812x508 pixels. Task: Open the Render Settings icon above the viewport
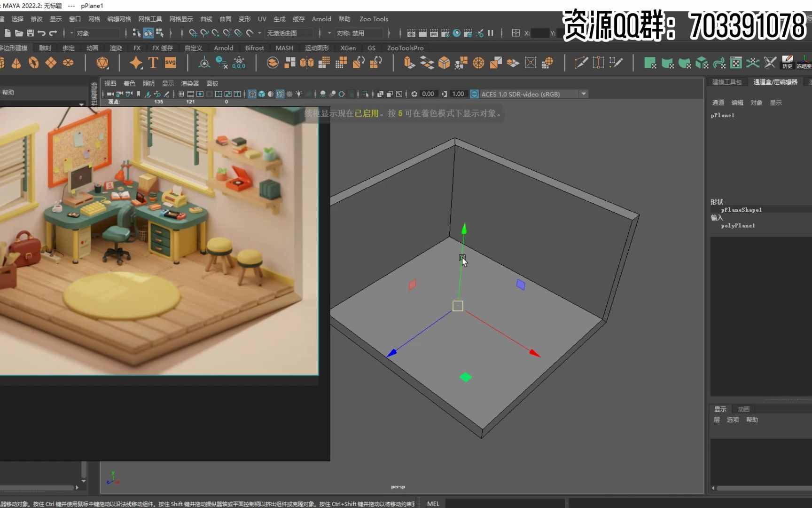pos(446,33)
